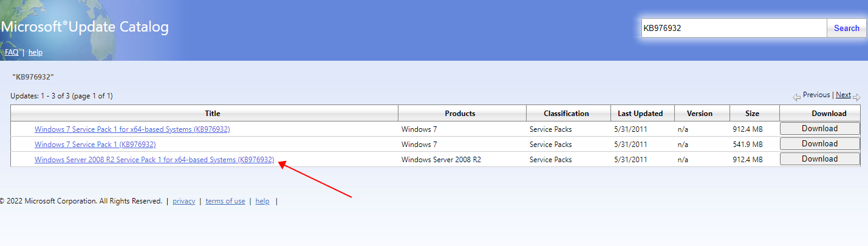
Task: Open Windows Server 2008 R2 Service Pack link
Action: (154, 159)
